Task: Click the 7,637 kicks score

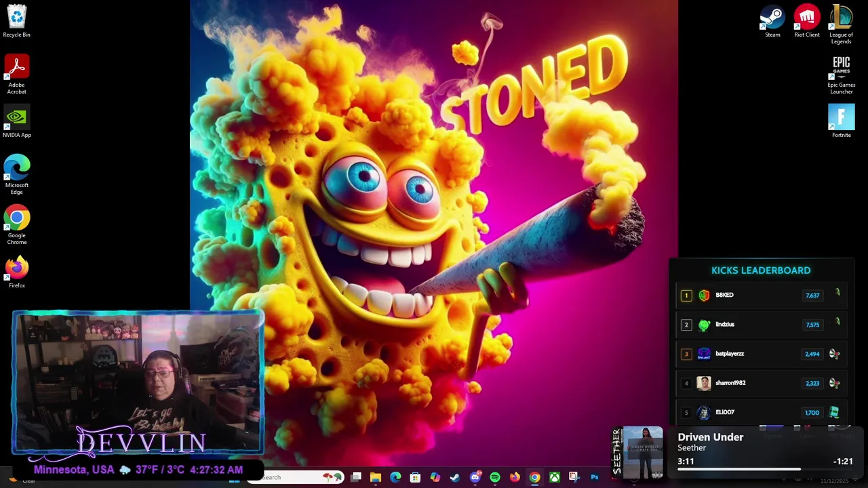Action: (x=812, y=296)
